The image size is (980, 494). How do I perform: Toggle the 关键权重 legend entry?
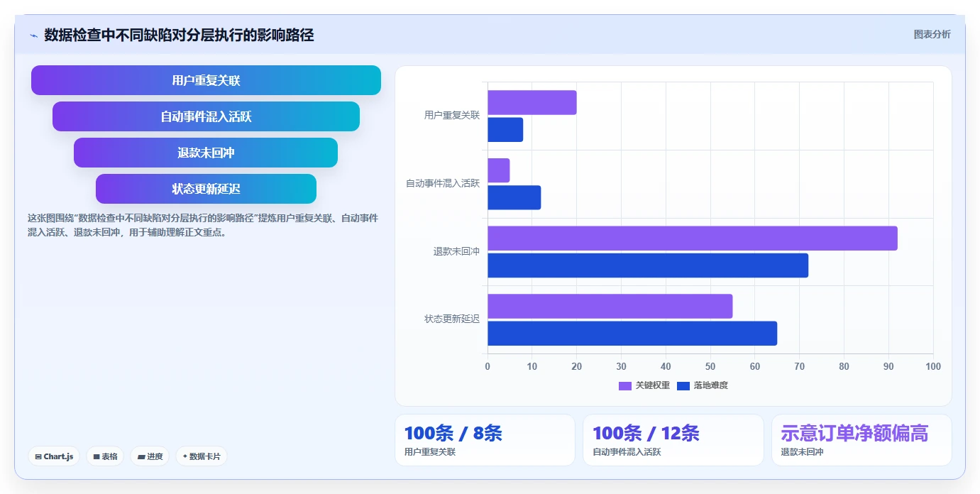(x=644, y=385)
